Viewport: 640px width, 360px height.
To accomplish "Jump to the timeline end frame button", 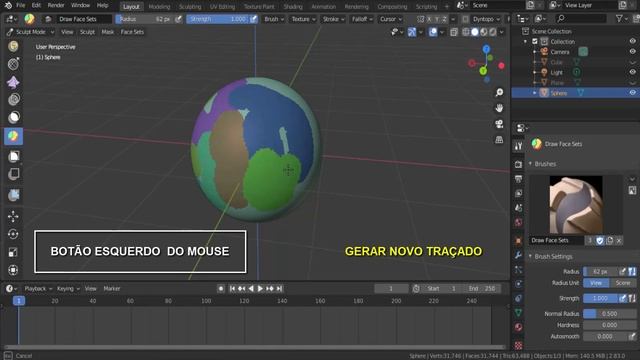I will pos(280,289).
